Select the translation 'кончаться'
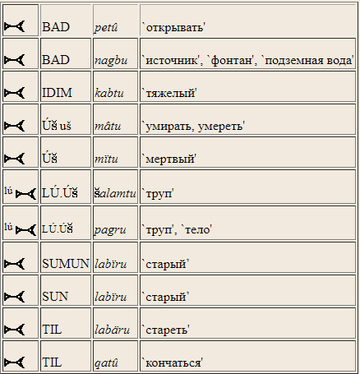 point(173,363)
